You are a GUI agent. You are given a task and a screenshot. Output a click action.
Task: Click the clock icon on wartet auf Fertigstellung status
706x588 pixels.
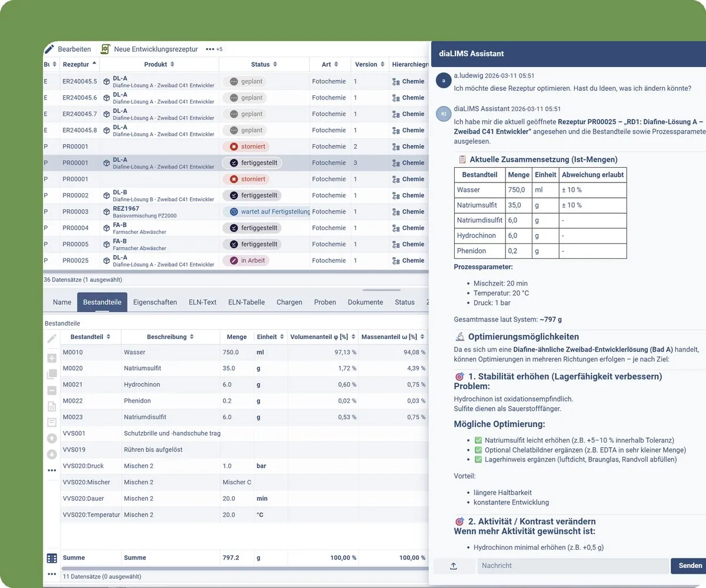point(234,211)
